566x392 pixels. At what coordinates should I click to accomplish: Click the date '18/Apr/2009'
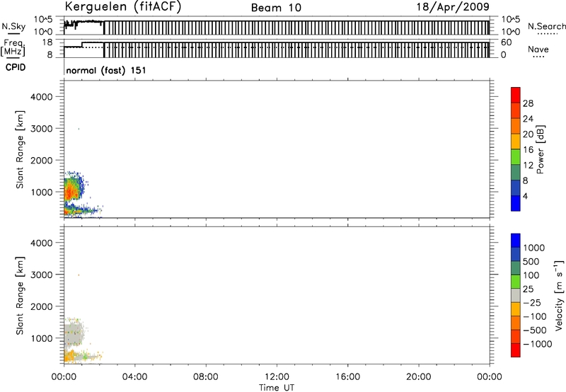click(453, 7)
